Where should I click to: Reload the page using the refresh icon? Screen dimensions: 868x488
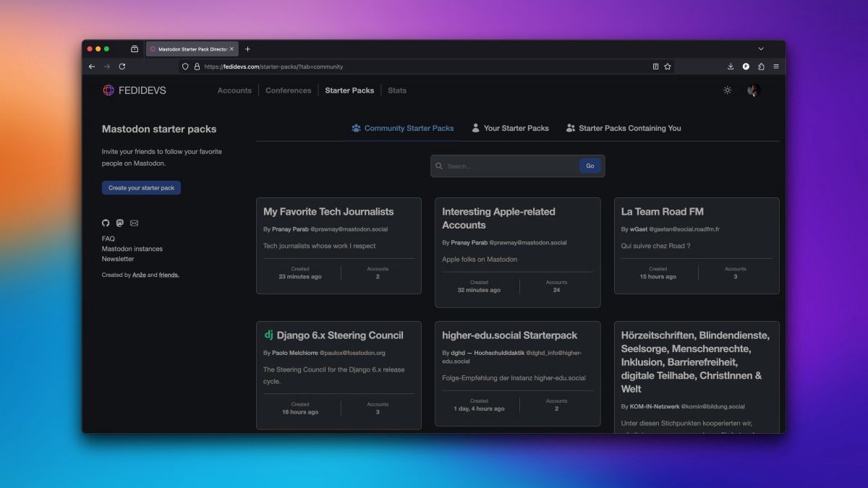pyautogui.click(x=122, y=67)
